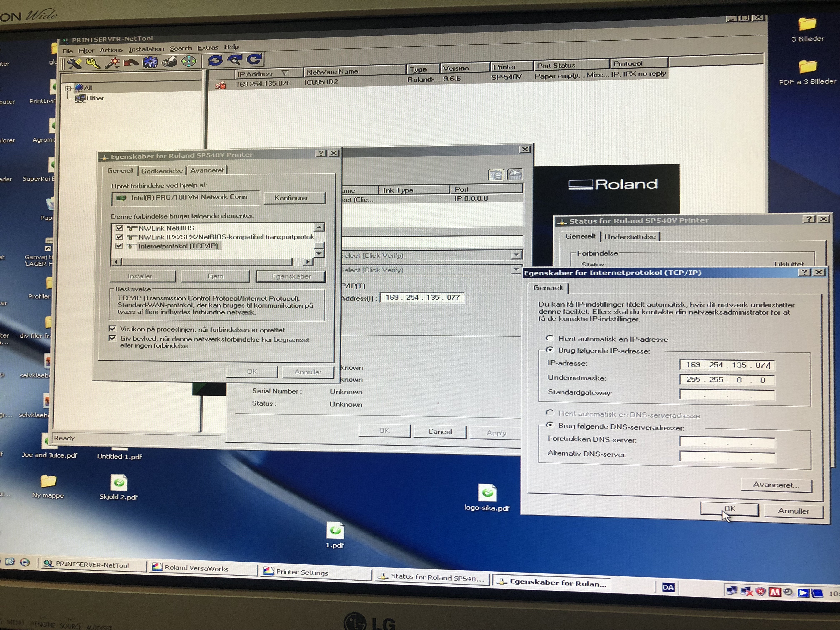The image size is (840, 630).
Task: Click the single blue circular arrow icon
Action: pos(254,59)
